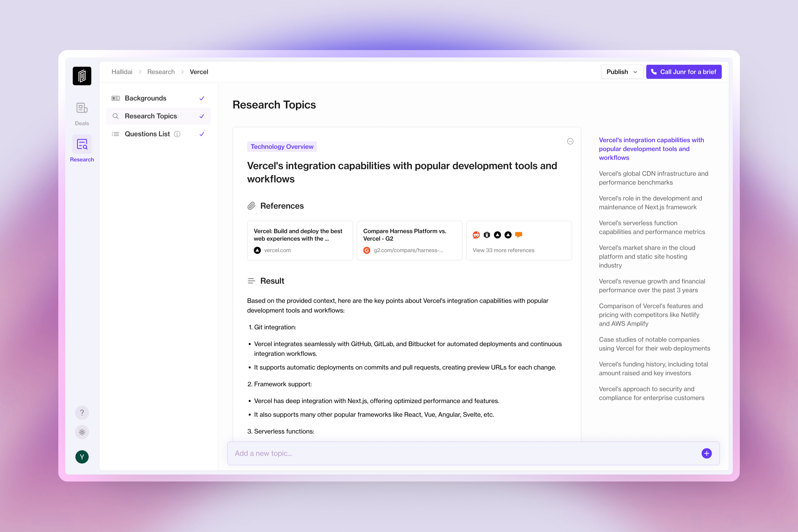Go to Hallidai breadcrumb
The height and width of the screenshot is (532, 798).
[122, 72]
